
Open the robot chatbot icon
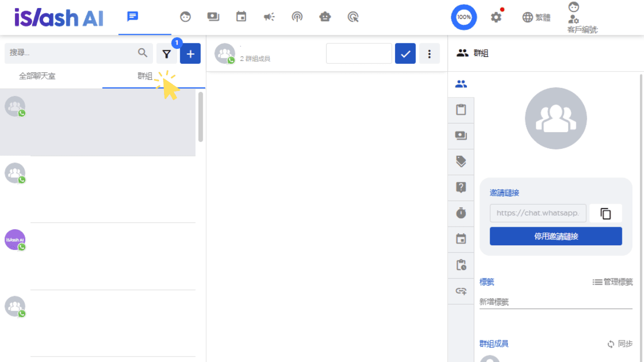pos(325,17)
